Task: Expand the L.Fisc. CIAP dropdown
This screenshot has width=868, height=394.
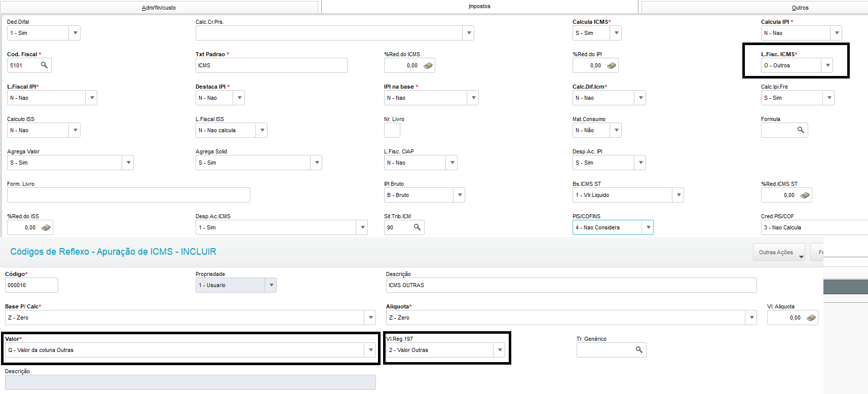Action: coord(452,163)
